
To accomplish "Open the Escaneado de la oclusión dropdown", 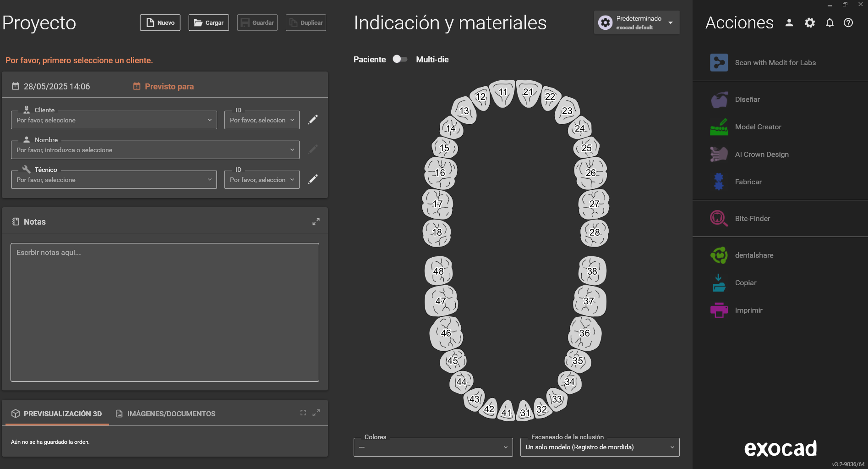I will tap(599, 447).
